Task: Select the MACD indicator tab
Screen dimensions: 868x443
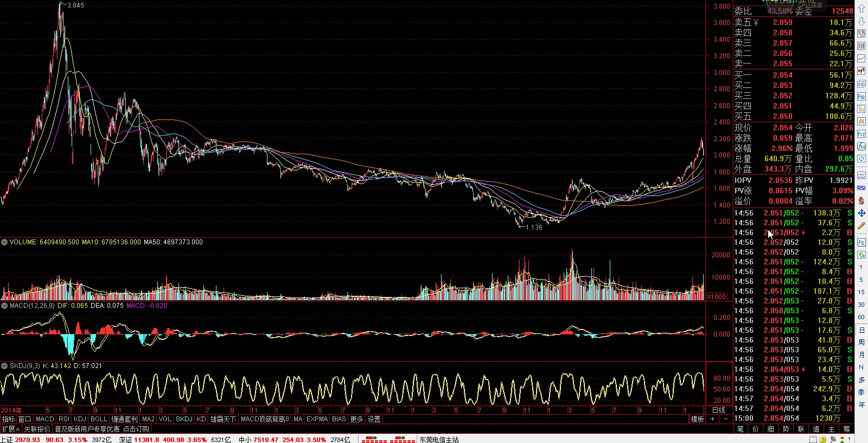Action: click(x=44, y=419)
